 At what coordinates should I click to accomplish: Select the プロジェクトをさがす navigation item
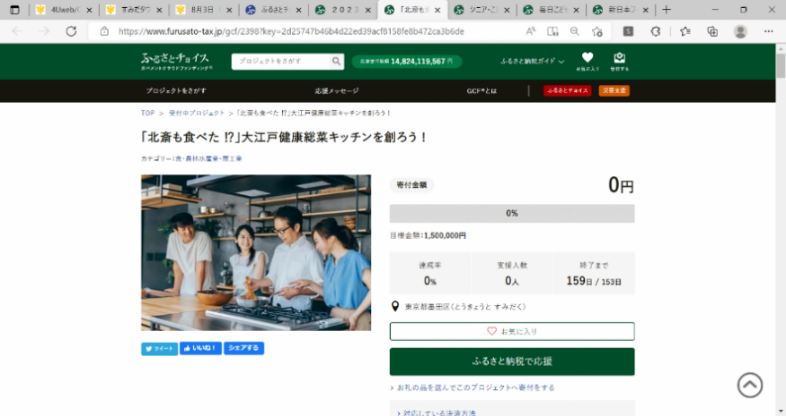[176, 91]
